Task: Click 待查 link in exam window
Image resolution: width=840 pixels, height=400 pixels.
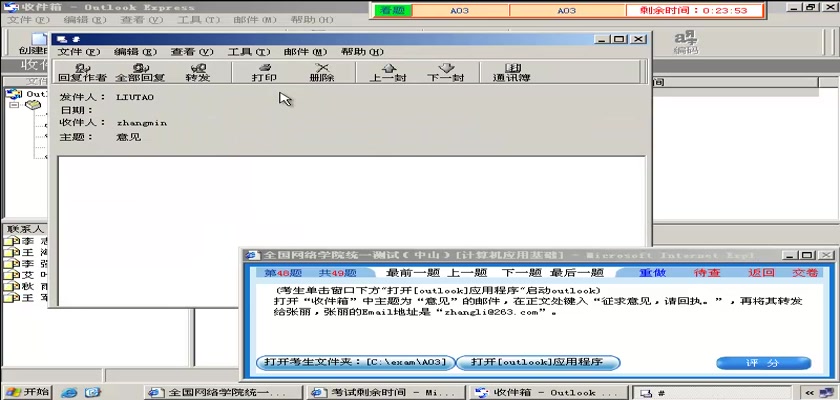Action: [x=707, y=273]
